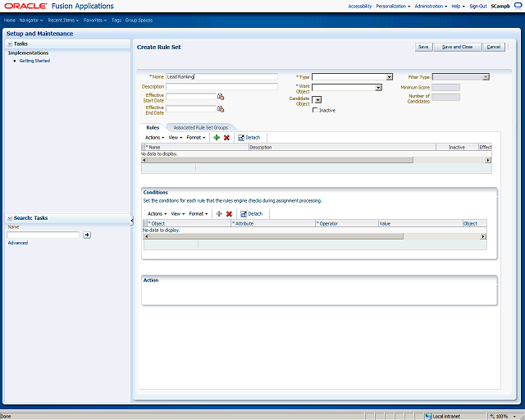Viewport: 525px width, 420px height.
Task: Click the Oracle logo
Action: (25, 6)
